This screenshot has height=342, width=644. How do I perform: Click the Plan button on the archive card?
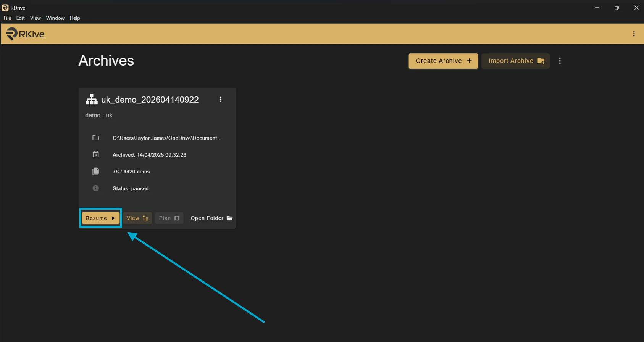pos(169,218)
